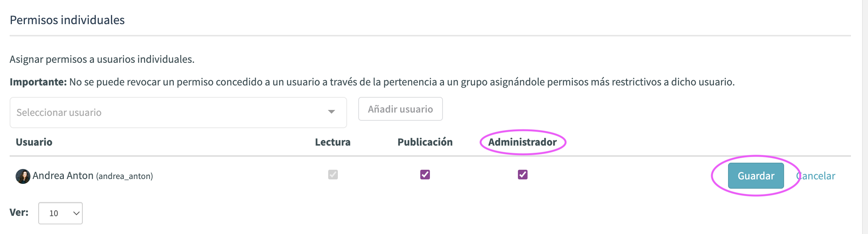Click the Lectura column header
868x234 pixels.
coord(333,142)
